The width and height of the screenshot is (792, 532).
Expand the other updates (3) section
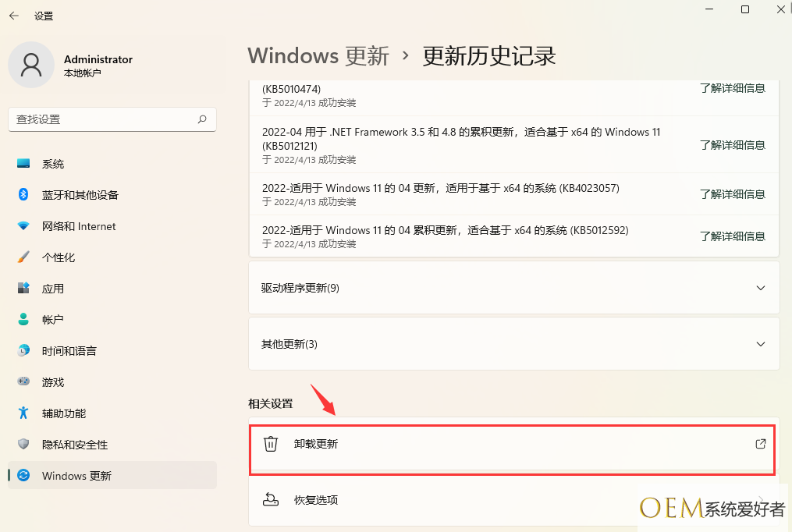coord(761,344)
